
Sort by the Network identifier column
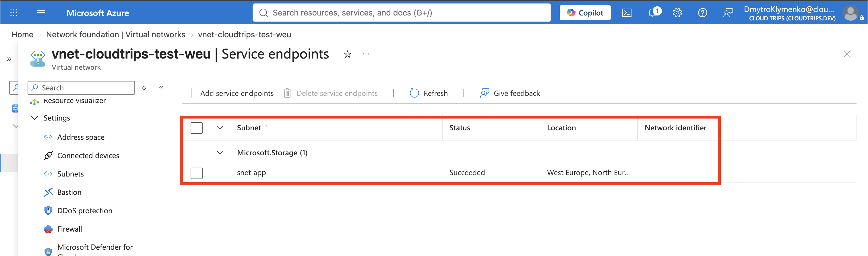(x=675, y=128)
